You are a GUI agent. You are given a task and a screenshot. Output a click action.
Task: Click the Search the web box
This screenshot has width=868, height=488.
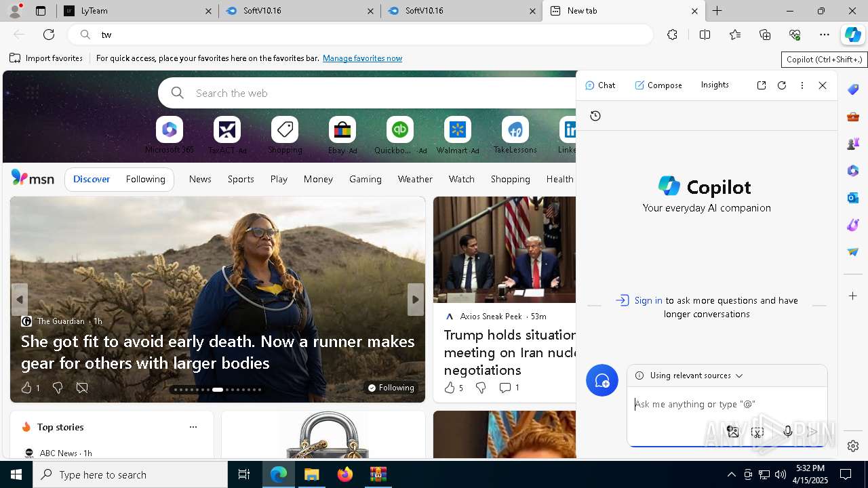[366, 93]
